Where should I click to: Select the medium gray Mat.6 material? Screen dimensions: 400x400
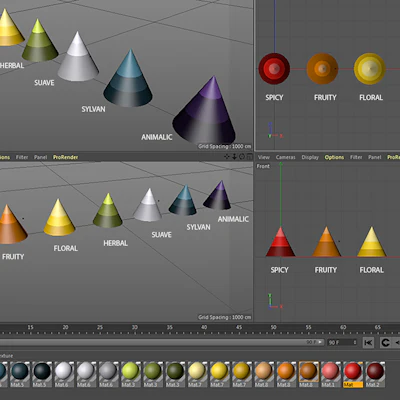108,374
